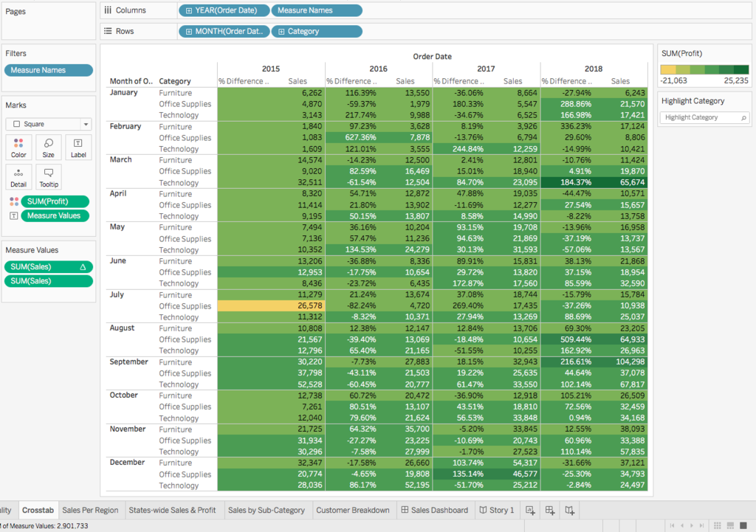Image resolution: width=756 pixels, height=532 pixels.
Task: Go to the previous sheet with the left arrow
Action: tap(681, 525)
